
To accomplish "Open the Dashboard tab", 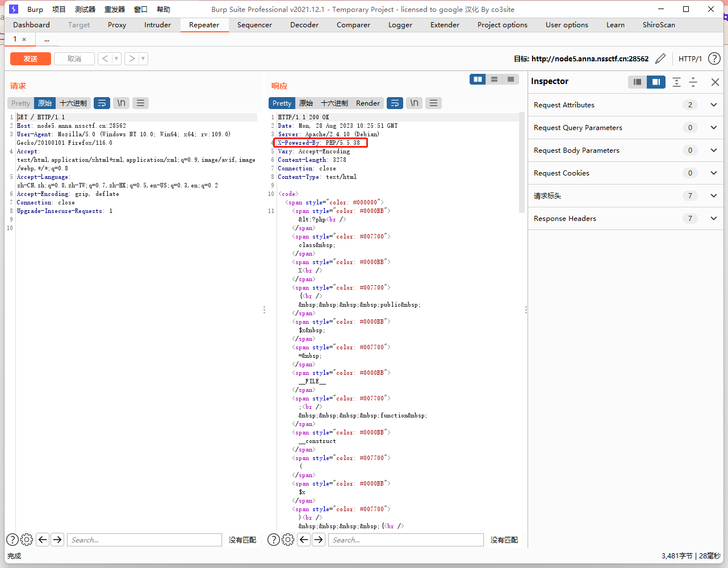I will [31, 25].
